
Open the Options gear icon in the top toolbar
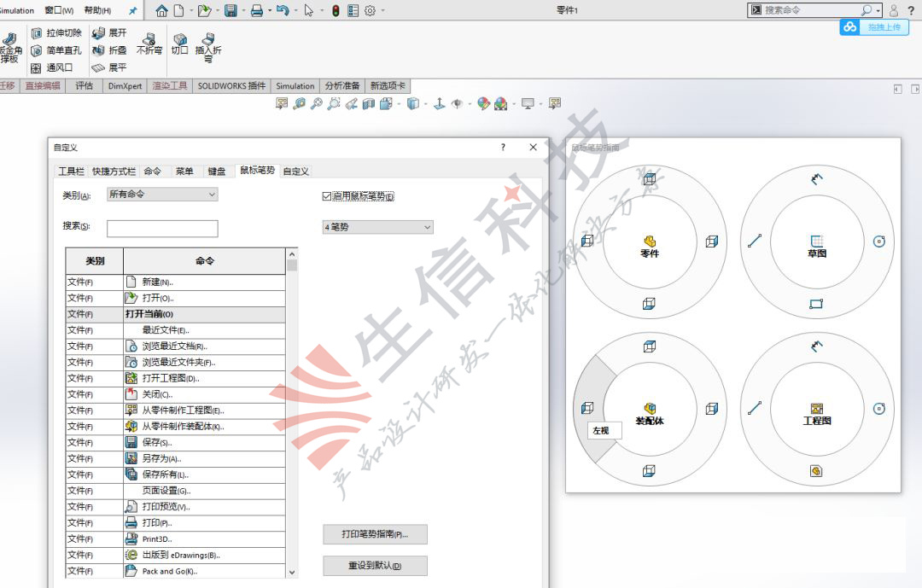370,10
